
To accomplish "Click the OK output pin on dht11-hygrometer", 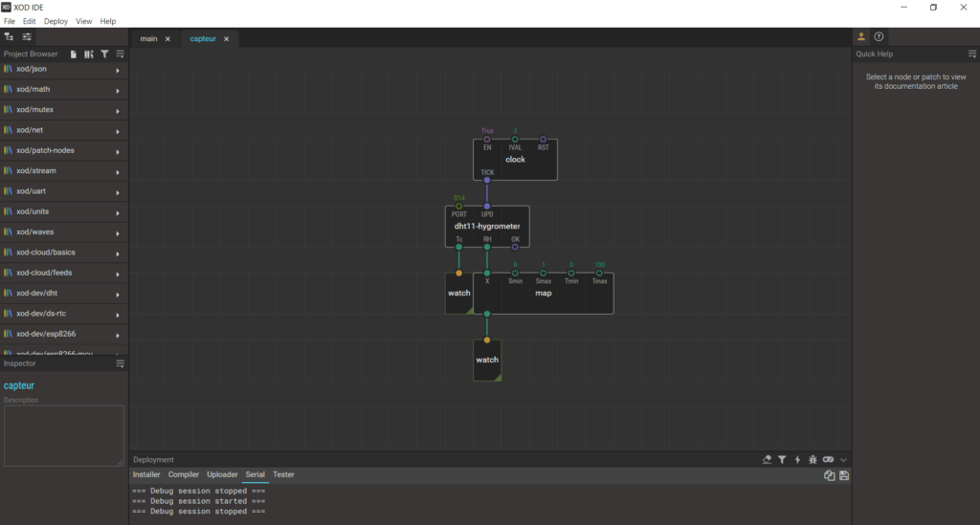I will click(515, 248).
